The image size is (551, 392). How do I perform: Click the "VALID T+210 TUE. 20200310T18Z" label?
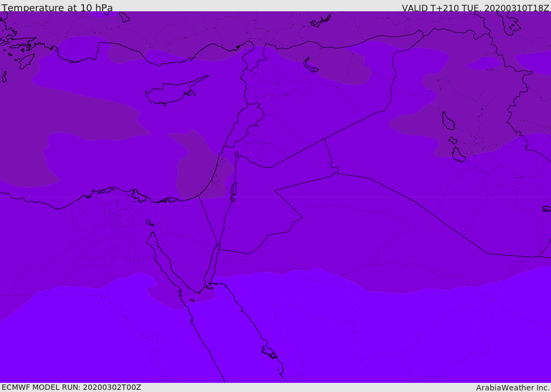pos(476,8)
